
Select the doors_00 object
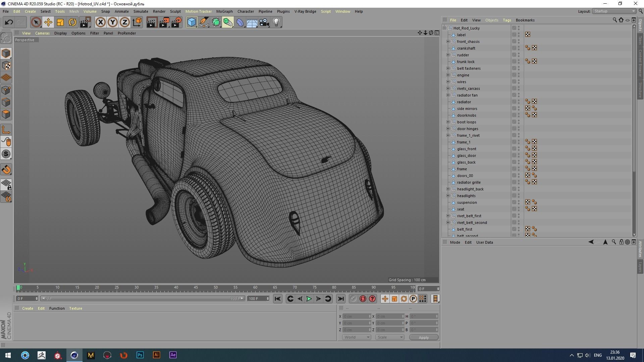pos(465,176)
